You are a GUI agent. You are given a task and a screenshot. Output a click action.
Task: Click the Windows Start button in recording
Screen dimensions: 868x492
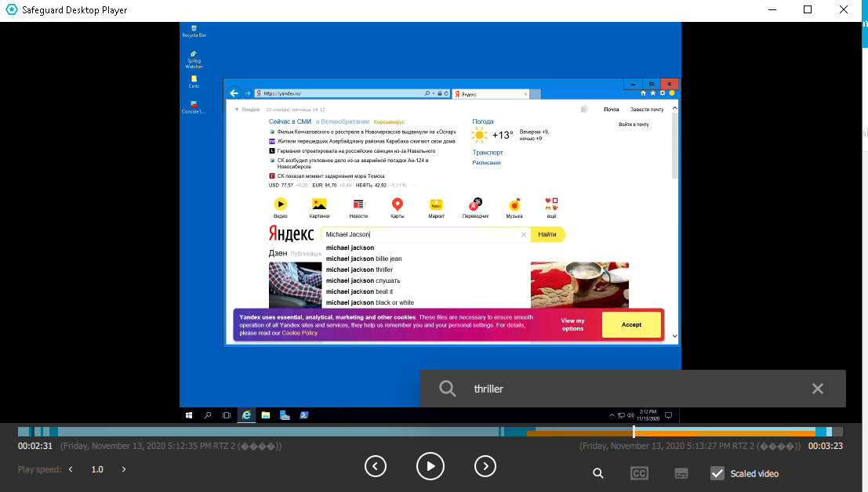[189, 415]
